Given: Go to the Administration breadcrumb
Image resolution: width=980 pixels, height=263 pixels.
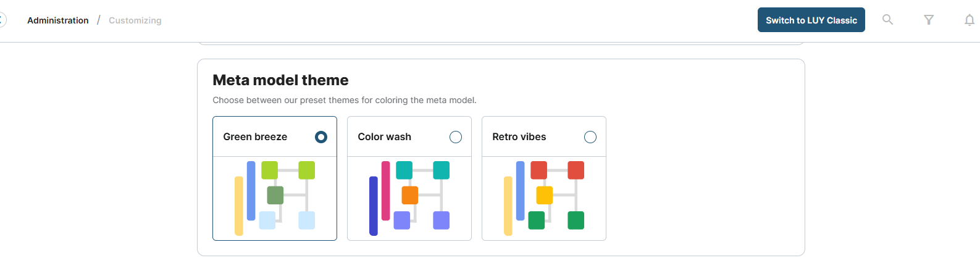Looking at the screenshot, I should tap(58, 20).
